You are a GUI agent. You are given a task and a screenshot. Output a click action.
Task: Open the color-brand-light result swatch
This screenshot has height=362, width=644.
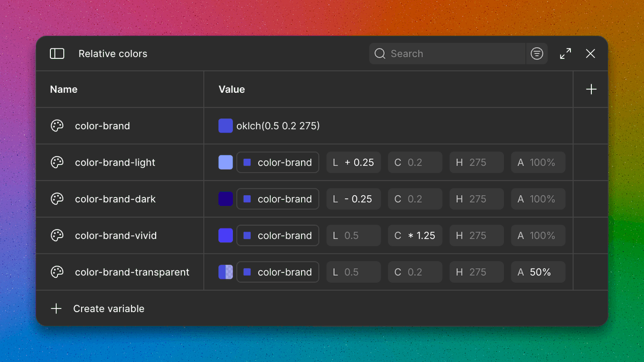[225, 162]
